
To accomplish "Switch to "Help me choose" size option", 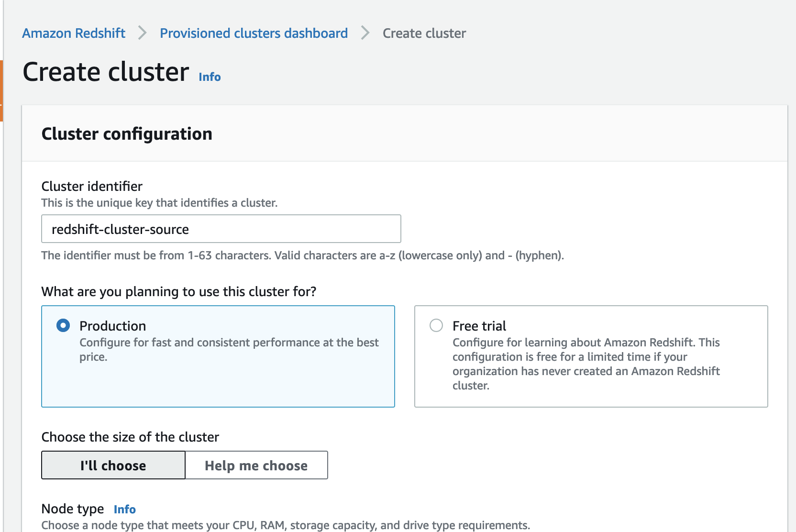I will click(256, 465).
